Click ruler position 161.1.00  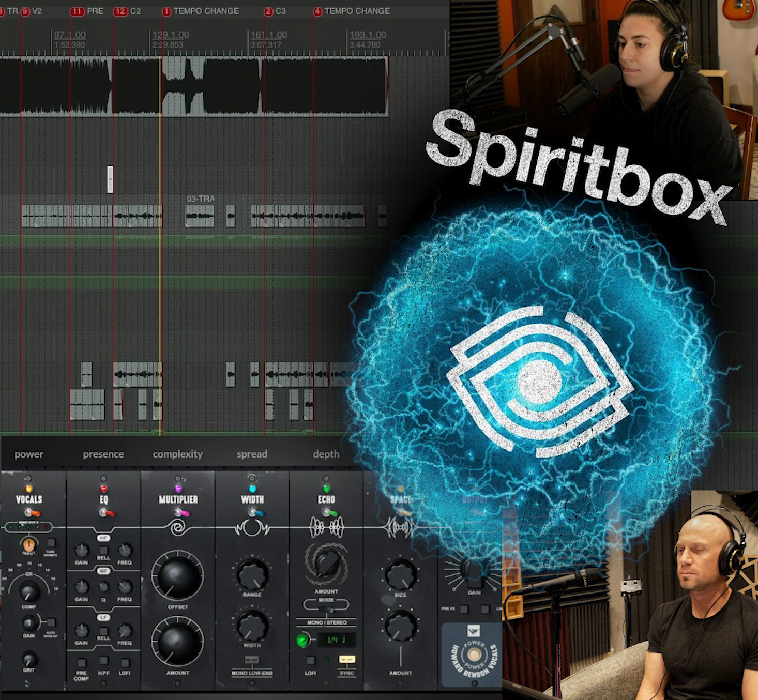(269, 35)
